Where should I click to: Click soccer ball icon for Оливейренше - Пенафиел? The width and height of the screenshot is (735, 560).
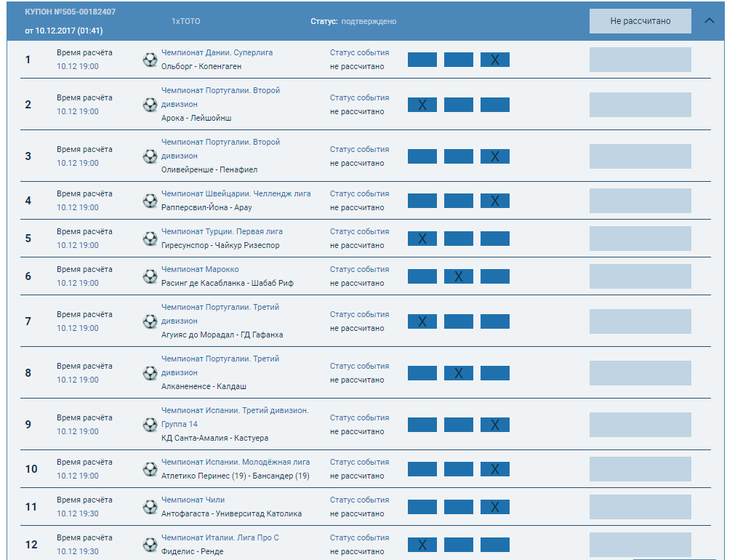click(150, 156)
